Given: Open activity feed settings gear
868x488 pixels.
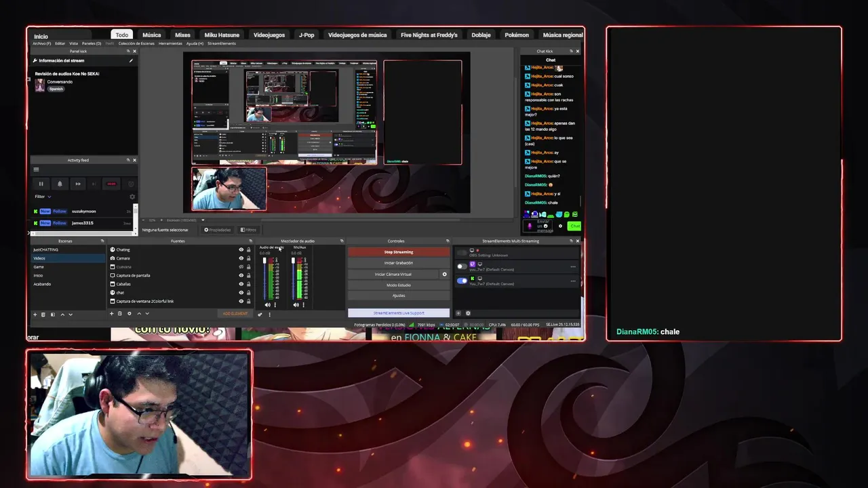Looking at the screenshot, I should click(x=132, y=197).
